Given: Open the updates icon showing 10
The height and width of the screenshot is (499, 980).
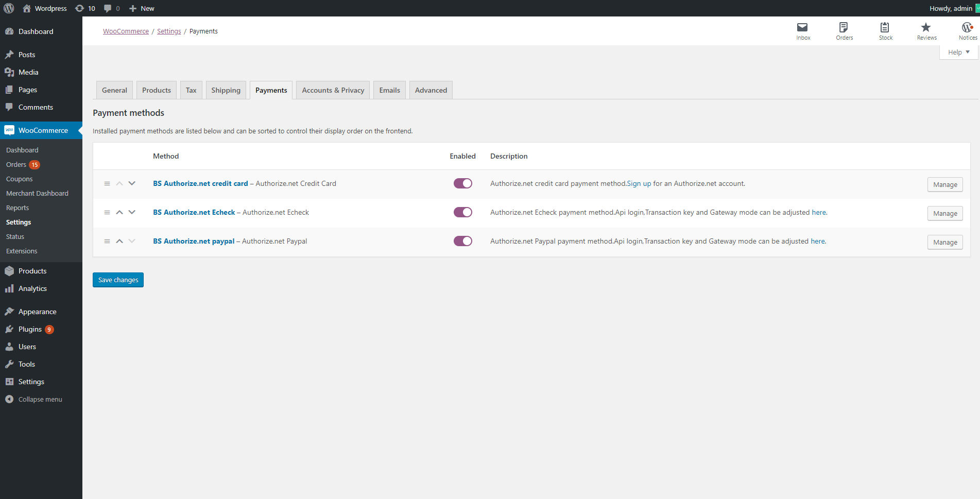Looking at the screenshot, I should 79,8.
